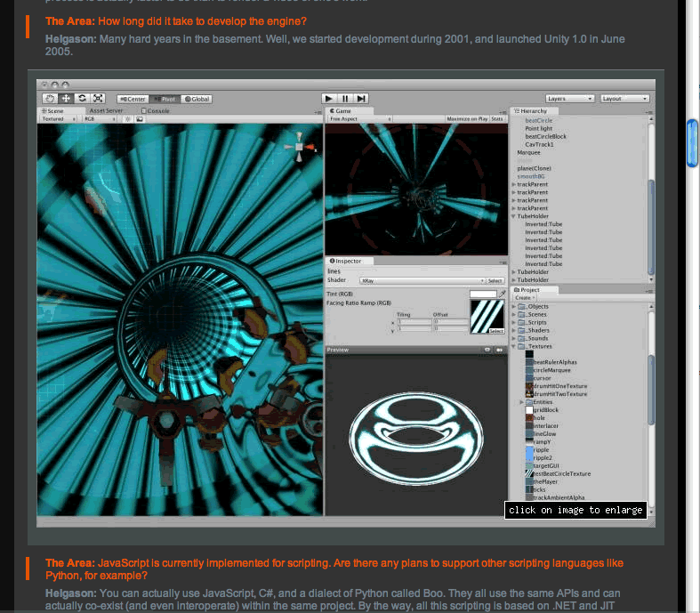
Task: Open the white Tint color swatch
Action: click(x=483, y=294)
